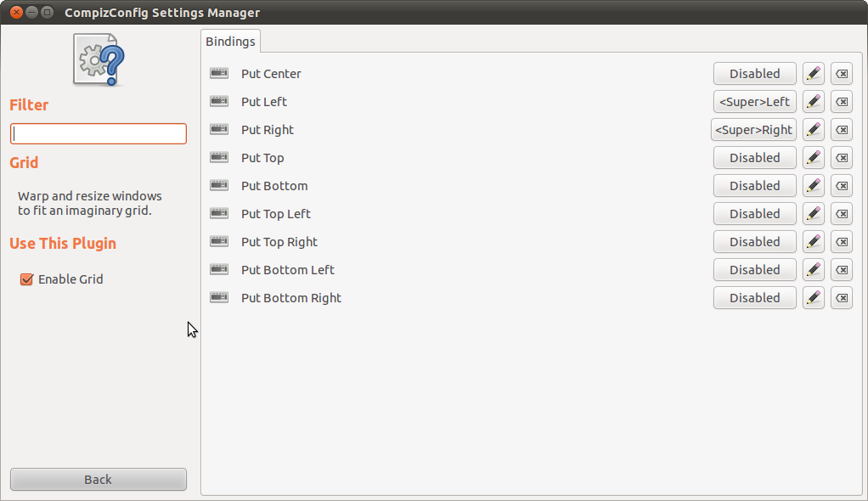
Task: Click the pencil edit icon for Put Center
Action: 813,74
